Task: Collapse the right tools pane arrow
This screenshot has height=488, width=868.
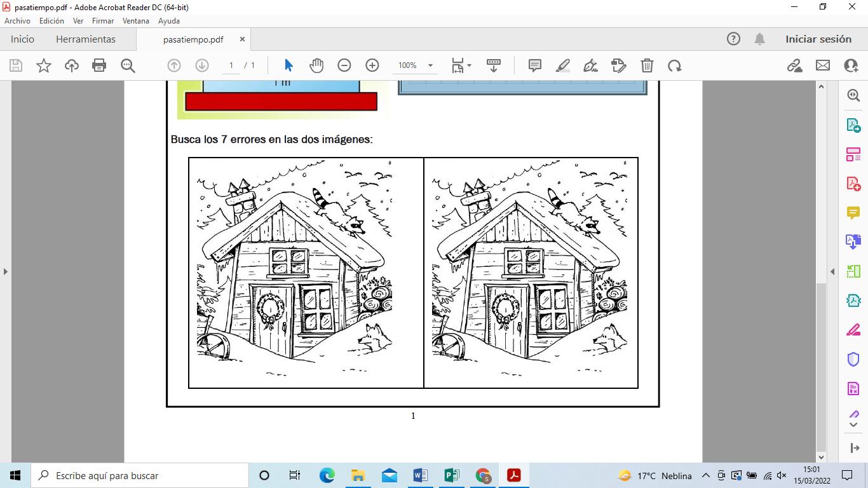Action: 832,271
